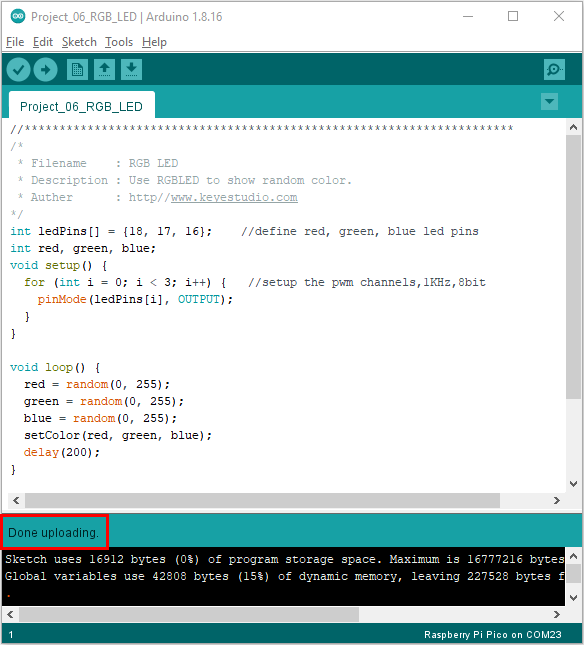Click the Upload arrow button

(x=45, y=70)
